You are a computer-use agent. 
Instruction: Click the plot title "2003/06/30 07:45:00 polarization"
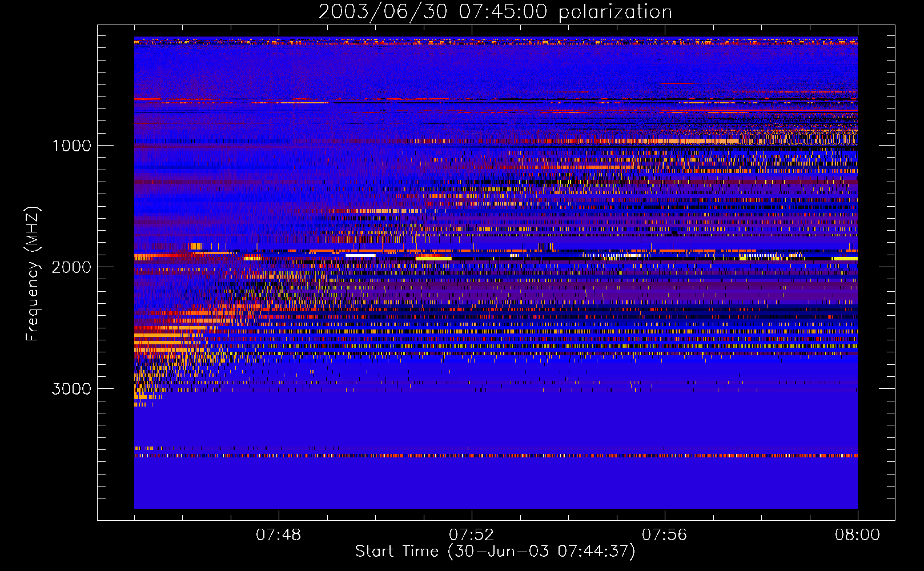[x=495, y=12]
